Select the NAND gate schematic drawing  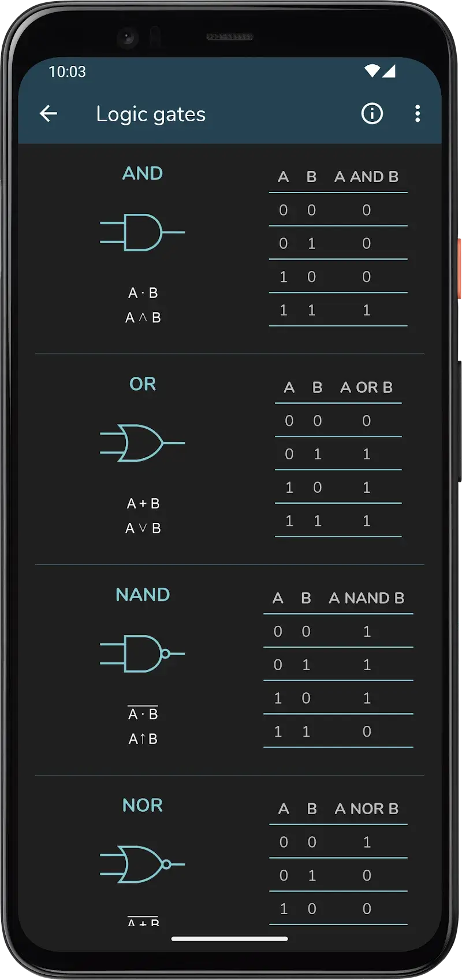(x=141, y=654)
